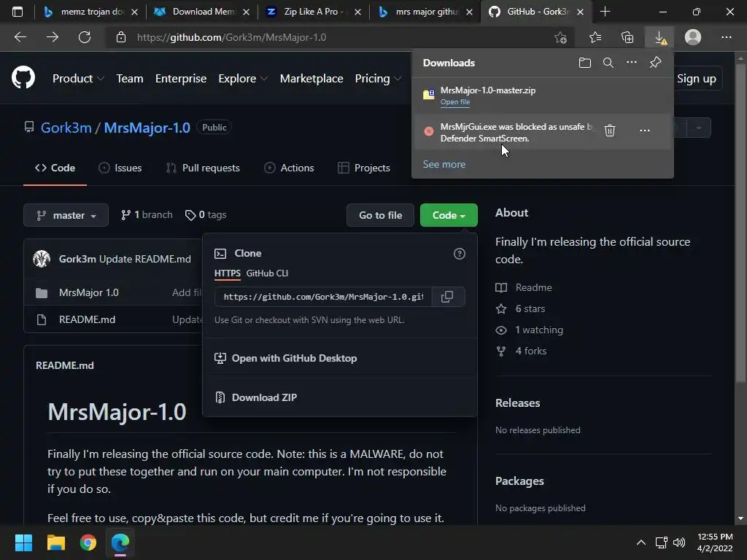Open Google Chrome from taskbar
Viewport: 747px width, 560px height.
(88, 542)
